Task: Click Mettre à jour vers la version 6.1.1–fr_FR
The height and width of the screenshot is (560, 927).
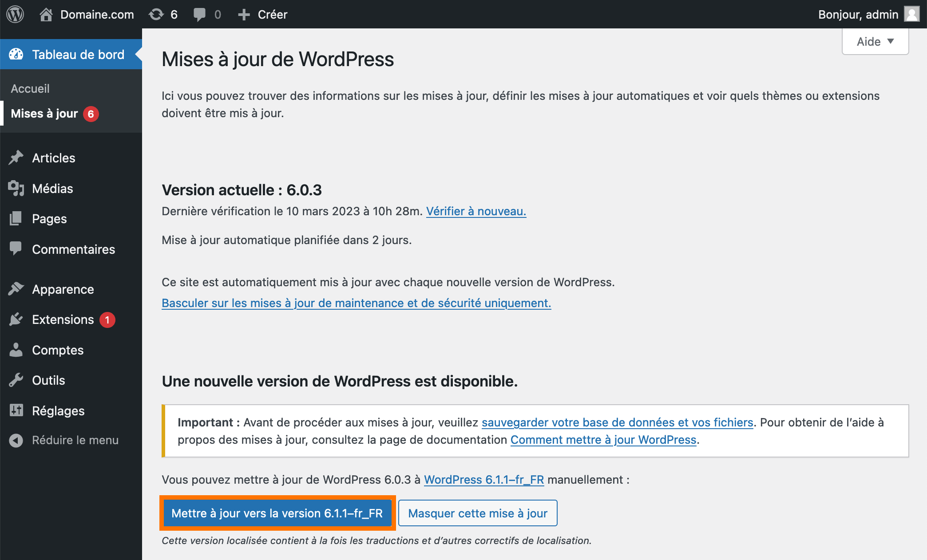Action: click(x=277, y=513)
